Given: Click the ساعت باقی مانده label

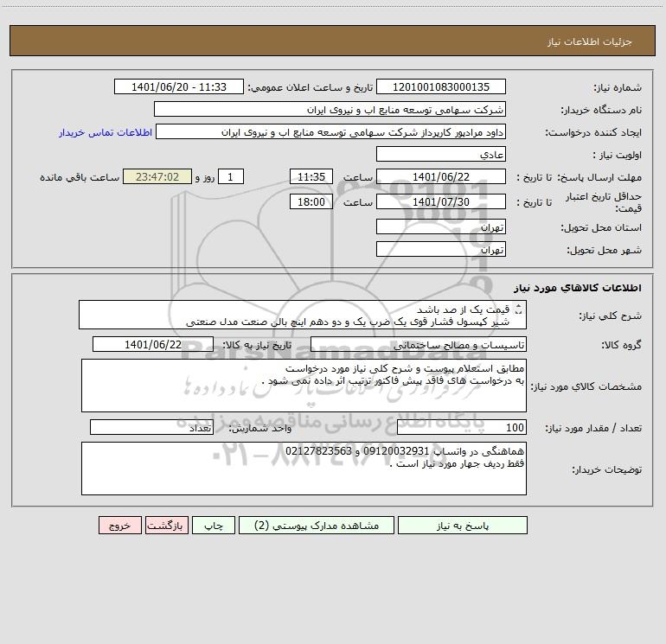Looking at the screenshot, I should pos(80,177).
